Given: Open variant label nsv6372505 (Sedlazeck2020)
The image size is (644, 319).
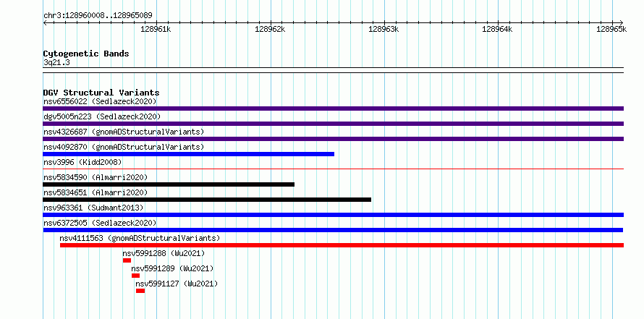Looking at the screenshot, I should 100,223.
